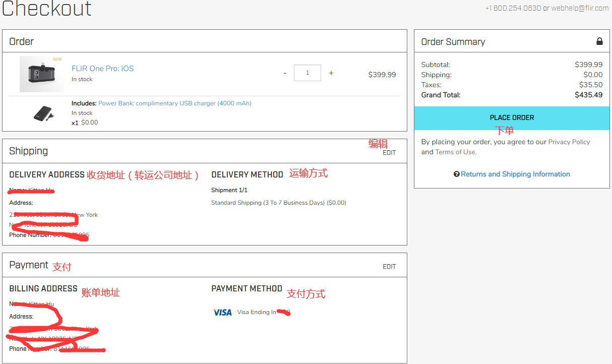Focus the quantity input field
612x364 pixels.
coord(308,73)
